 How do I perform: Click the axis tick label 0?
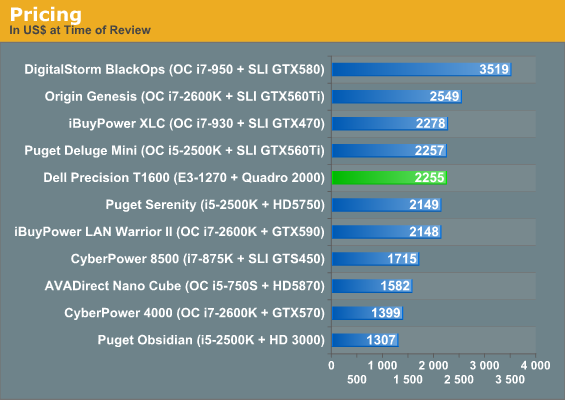[331, 366]
